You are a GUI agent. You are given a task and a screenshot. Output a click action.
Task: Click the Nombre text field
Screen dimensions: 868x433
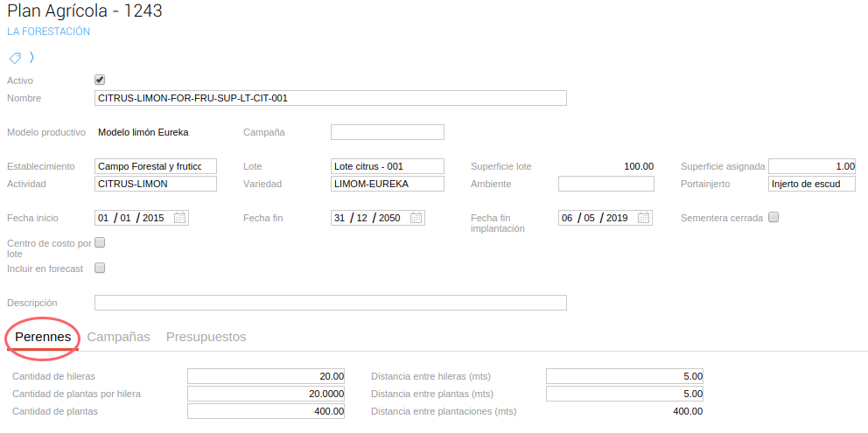(330, 98)
